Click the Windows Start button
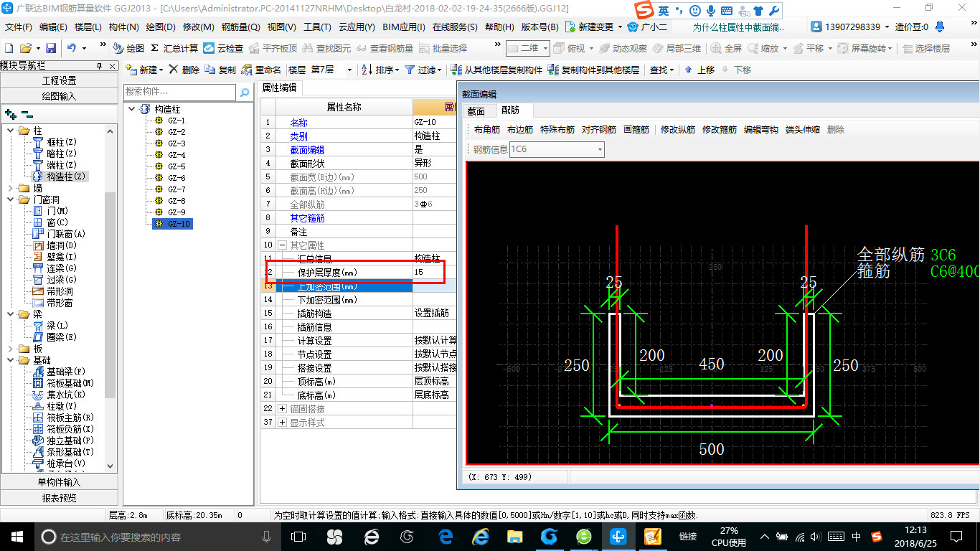 pos(17,536)
